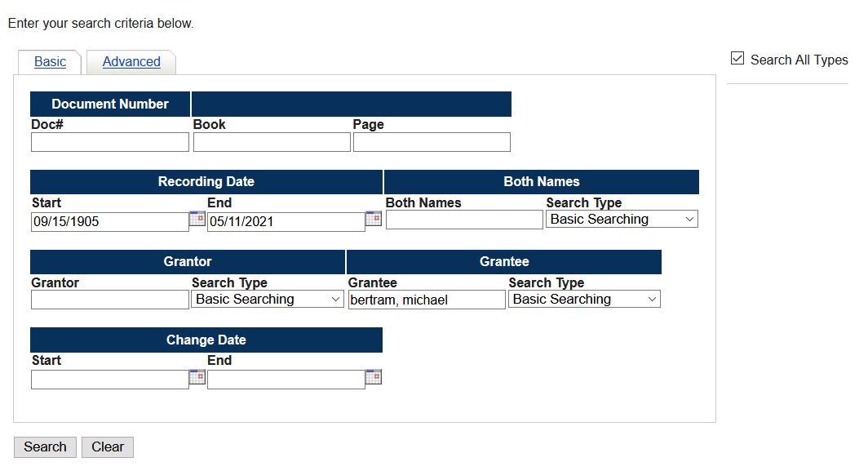This screenshot has height=471, width=868.
Task: Open calendar for Recording Date End
Action: pos(373,218)
